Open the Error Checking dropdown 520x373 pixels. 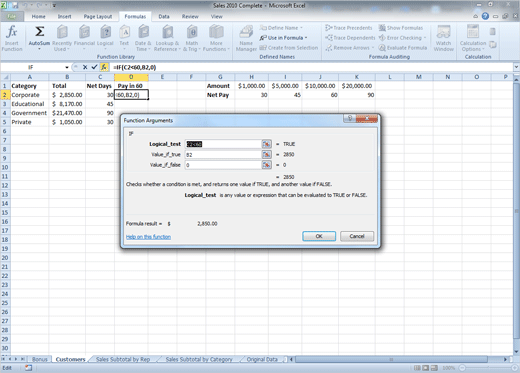tap(403, 38)
